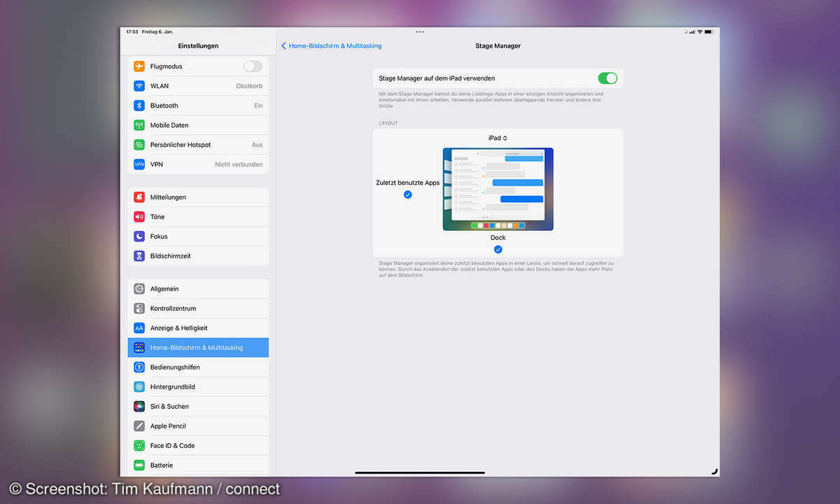Tap the Anzeige & Helligkeit icon

(139, 328)
